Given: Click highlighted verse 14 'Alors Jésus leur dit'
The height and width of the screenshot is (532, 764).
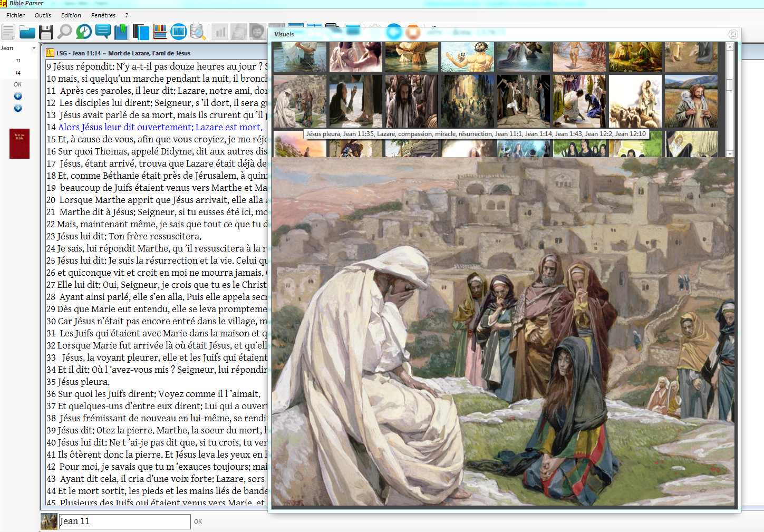Looking at the screenshot, I should point(160,127).
